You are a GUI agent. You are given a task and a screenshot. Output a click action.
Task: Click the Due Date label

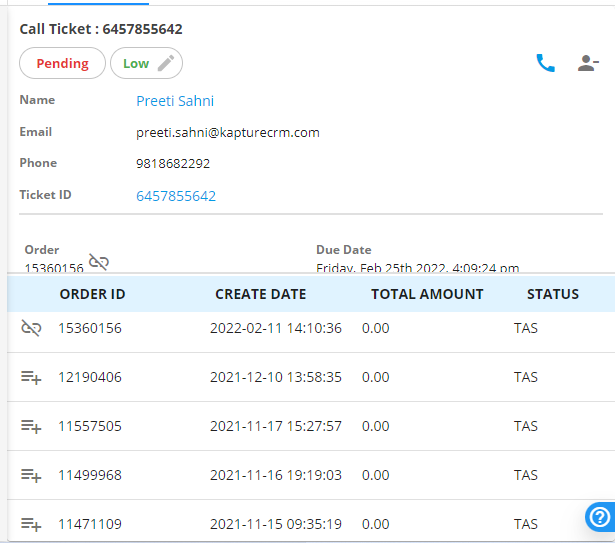(x=344, y=250)
